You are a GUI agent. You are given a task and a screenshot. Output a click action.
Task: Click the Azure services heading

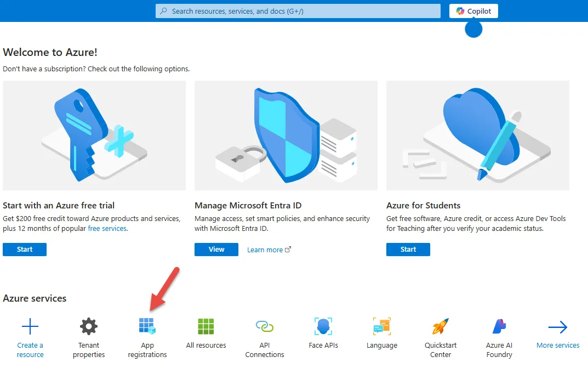pos(35,298)
